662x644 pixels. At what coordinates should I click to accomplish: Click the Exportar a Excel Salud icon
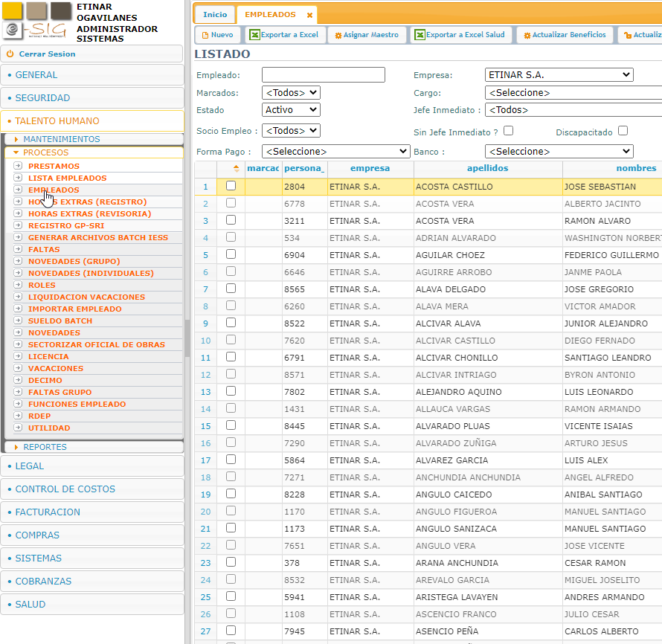[420, 35]
